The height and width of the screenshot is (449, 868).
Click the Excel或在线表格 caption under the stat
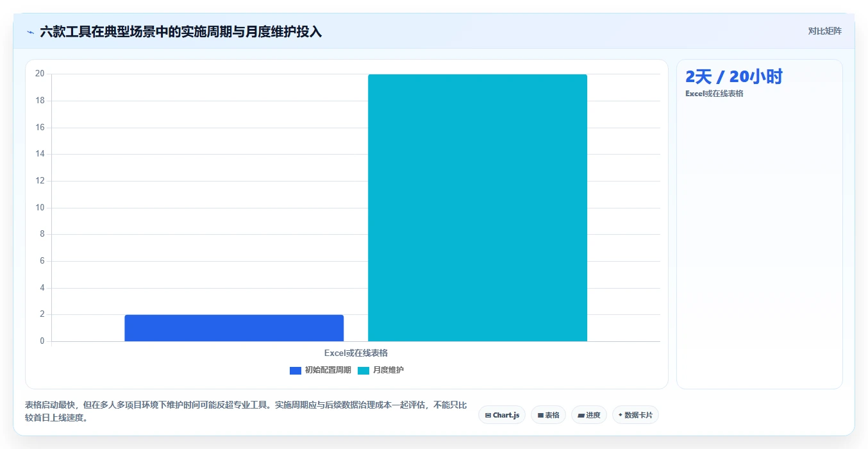point(714,94)
